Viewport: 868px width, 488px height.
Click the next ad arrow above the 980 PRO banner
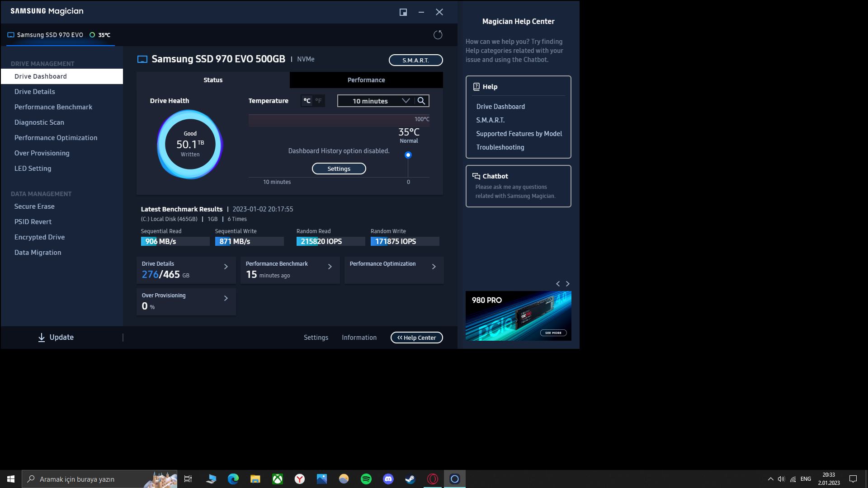click(568, 284)
